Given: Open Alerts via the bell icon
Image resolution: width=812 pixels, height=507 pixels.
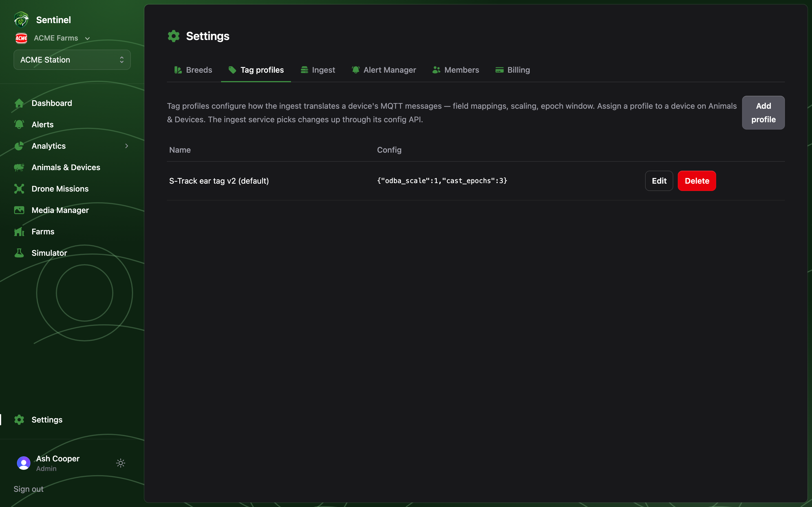Looking at the screenshot, I should pos(19,124).
